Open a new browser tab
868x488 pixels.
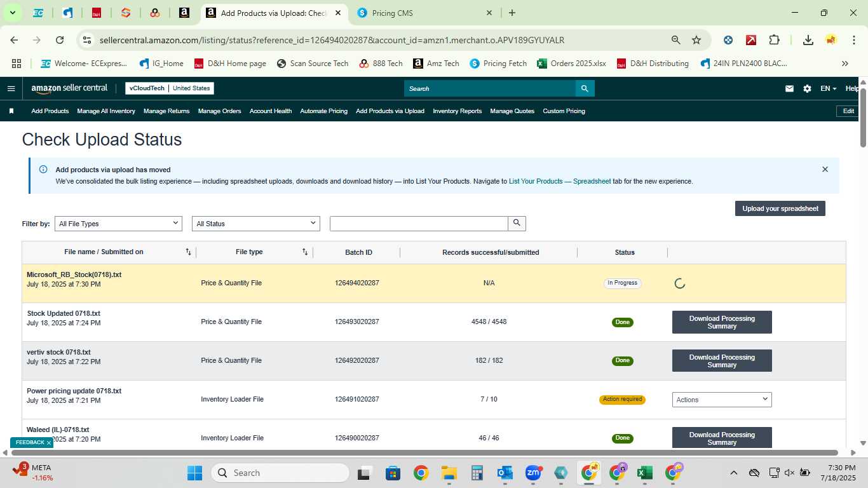512,13
